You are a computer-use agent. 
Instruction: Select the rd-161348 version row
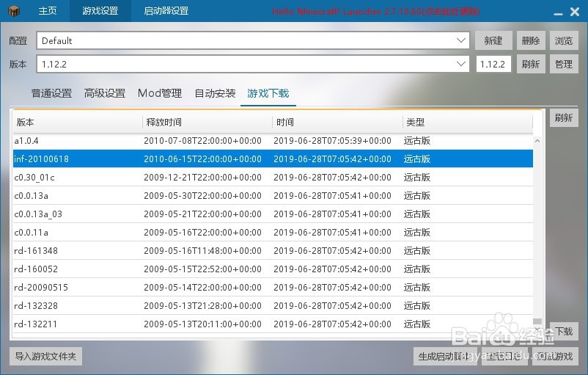(x=273, y=251)
